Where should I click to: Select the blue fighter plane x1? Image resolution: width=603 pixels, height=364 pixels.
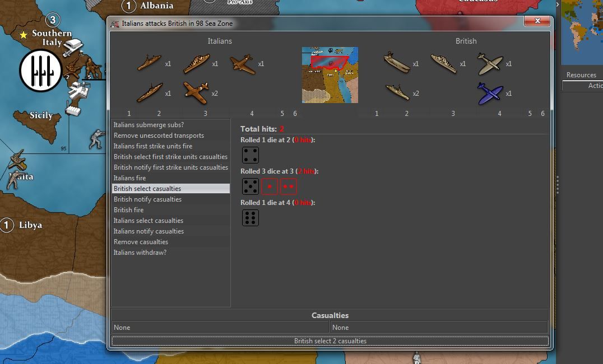[490, 94]
